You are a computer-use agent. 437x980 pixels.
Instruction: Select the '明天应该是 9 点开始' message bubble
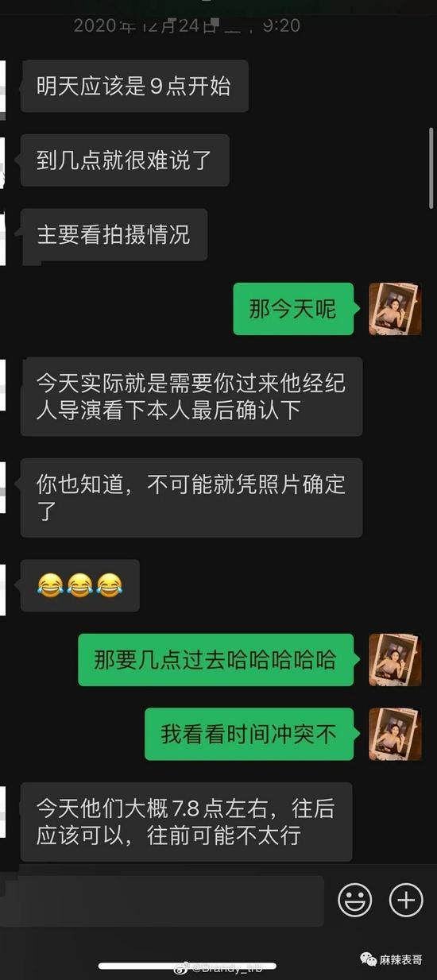tap(134, 86)
